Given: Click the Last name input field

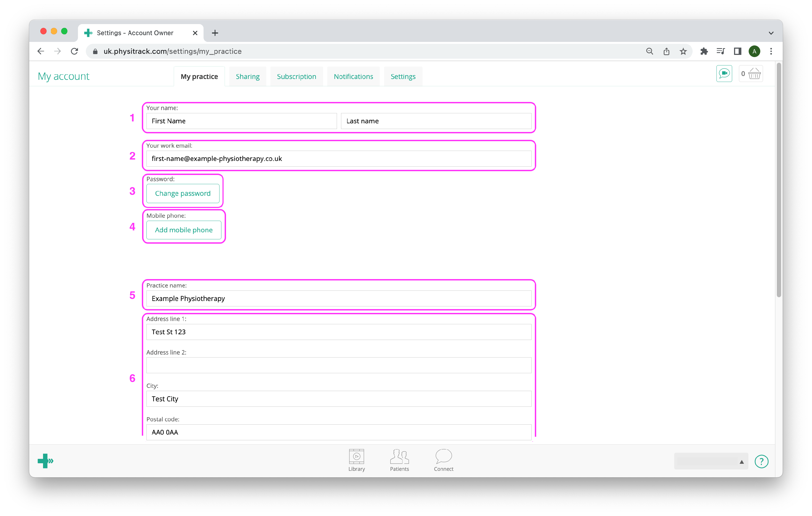Looking at the screenshot, I should (x=436, y=121).
